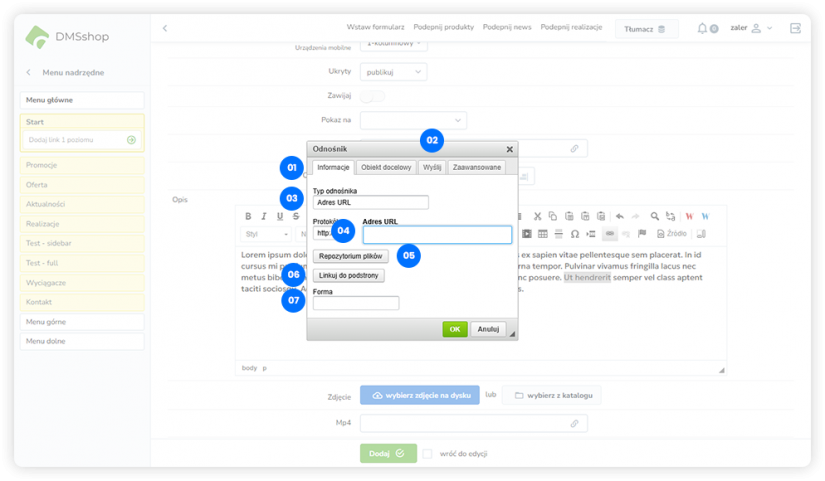Open the Ukryty 'publikuj' dropdown
The width and height of the screenshot is (825, 481).
pos(392,72)
